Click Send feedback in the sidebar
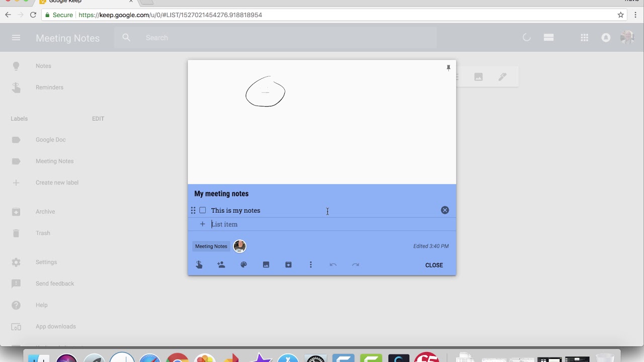Viewport: 644px width, 362px height. click(55, 284)
